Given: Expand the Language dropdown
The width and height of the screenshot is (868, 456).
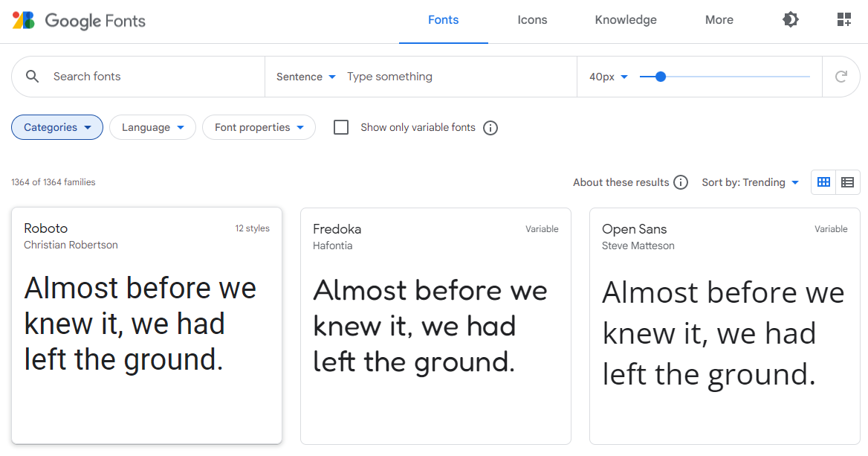Looking at the screenshot, I should 152,127.
